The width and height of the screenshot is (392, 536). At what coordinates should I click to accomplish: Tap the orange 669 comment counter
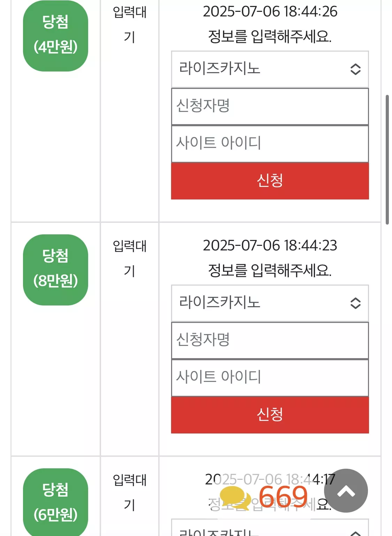[283, 496]
